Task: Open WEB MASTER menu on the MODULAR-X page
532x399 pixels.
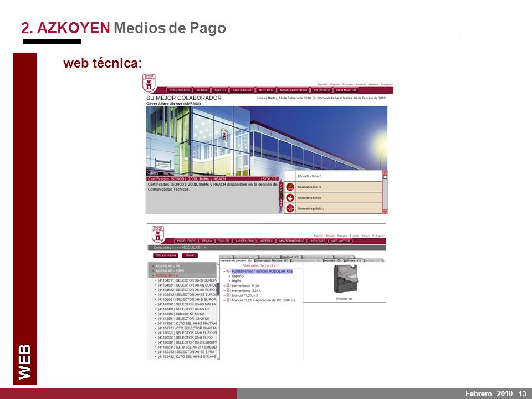Action: (340, 241)
